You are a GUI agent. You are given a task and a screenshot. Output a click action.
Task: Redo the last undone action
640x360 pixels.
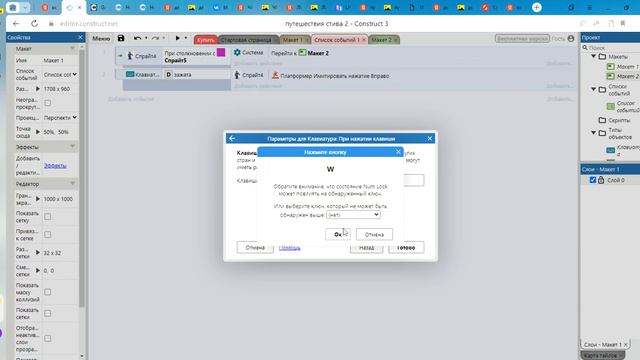pyautogui.click(x=155, y=38)
